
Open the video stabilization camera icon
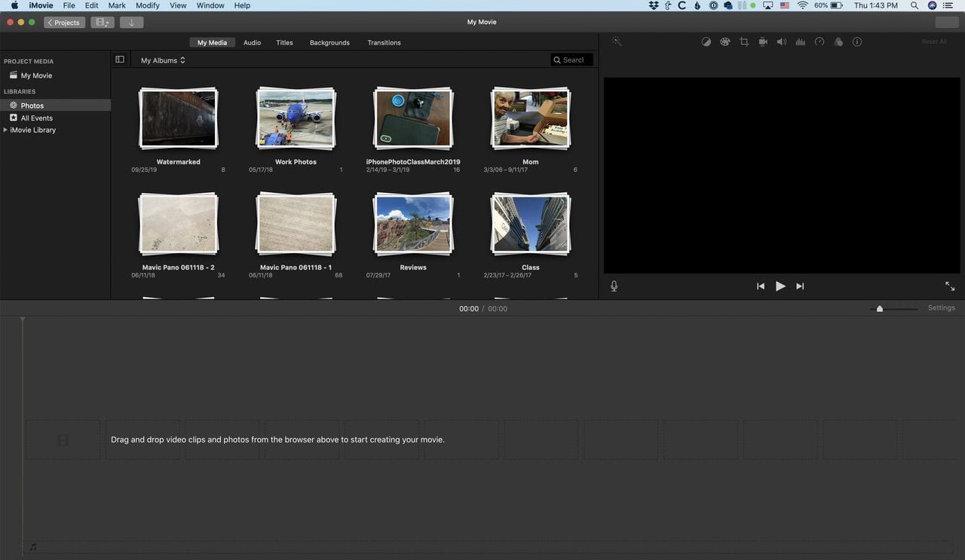coord(763,42)
